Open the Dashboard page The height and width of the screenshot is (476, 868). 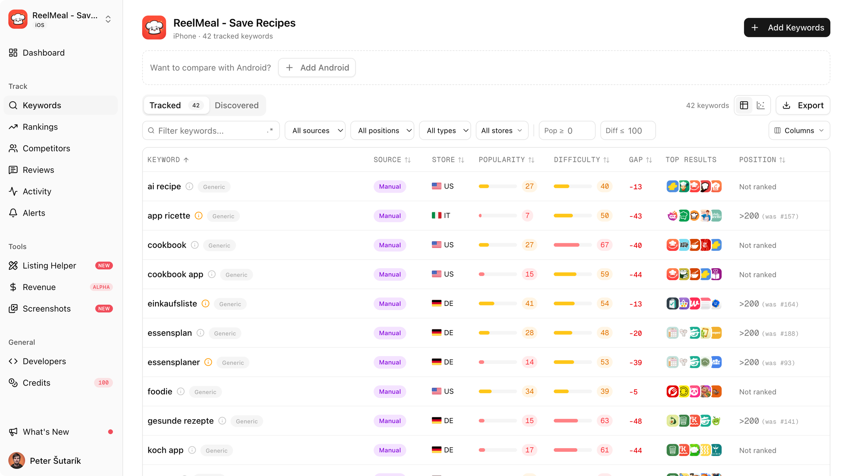coord(60,53)
